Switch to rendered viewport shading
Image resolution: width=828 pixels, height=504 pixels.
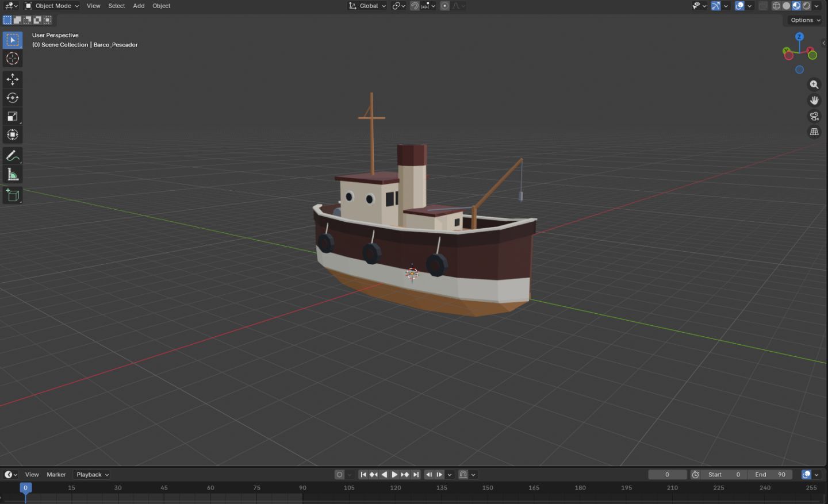click(x=807, y=6)
